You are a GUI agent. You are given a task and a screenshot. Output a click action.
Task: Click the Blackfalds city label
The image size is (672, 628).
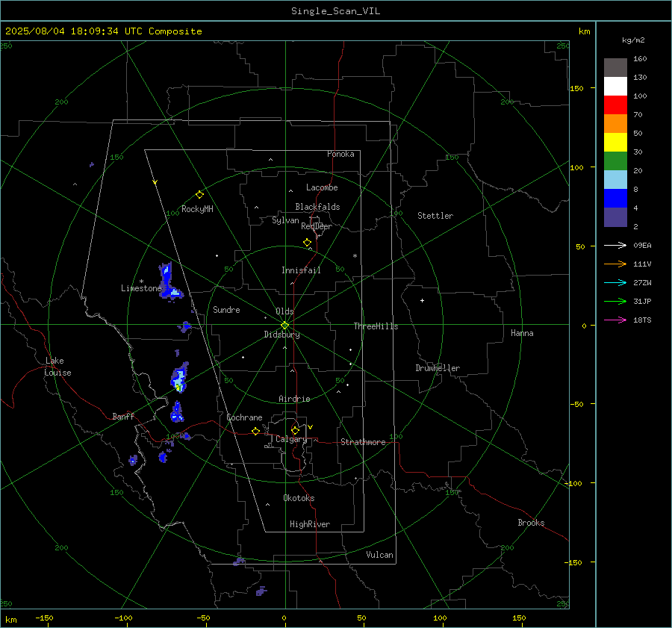click(x=317, y=207)
